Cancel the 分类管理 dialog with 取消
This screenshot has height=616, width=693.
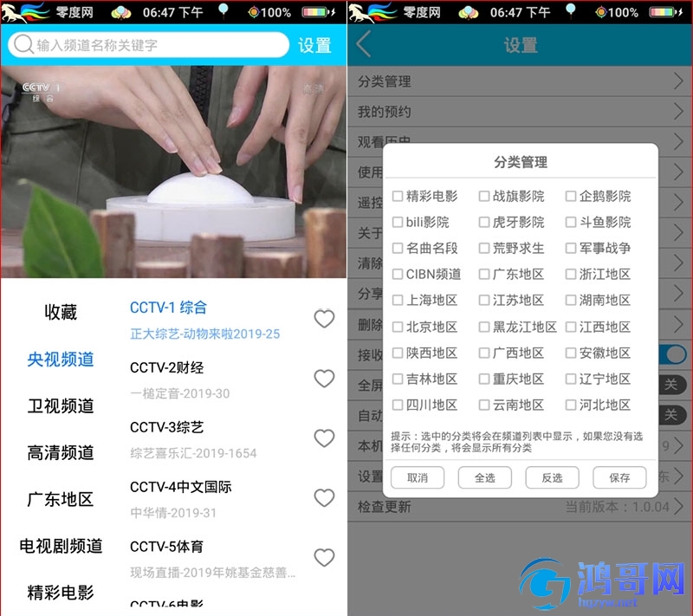pos(418,477)
